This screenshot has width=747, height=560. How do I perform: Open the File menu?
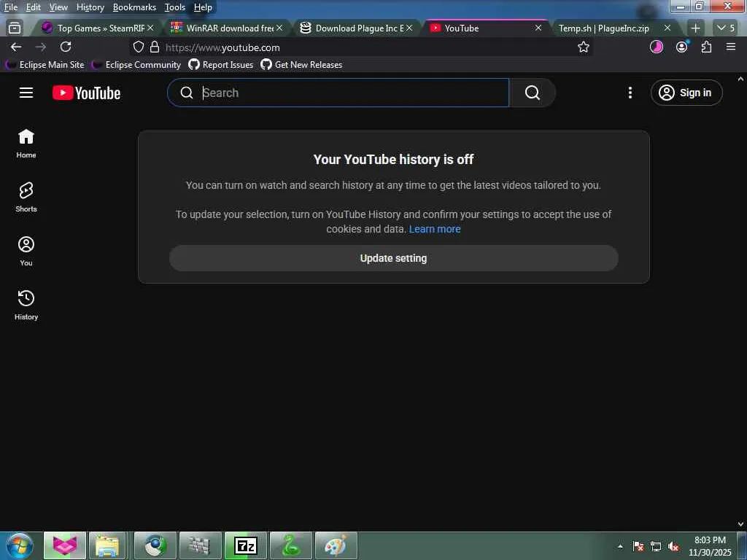[11, 7]
